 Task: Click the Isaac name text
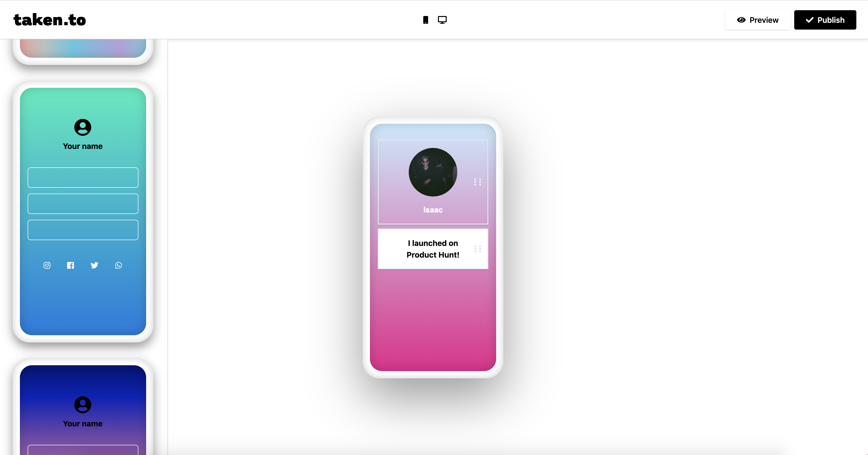click(x=433, y=210)
